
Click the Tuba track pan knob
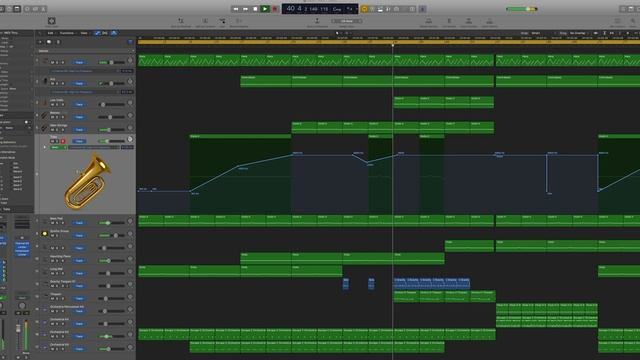130,139
